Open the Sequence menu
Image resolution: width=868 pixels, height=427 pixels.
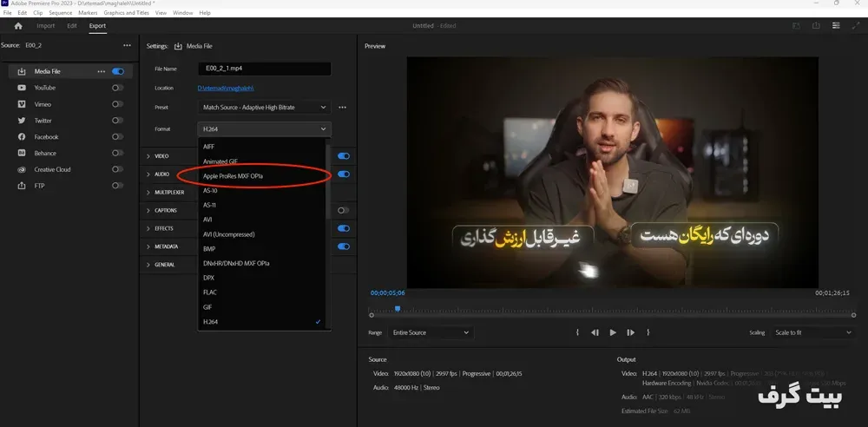click(61, 13)
